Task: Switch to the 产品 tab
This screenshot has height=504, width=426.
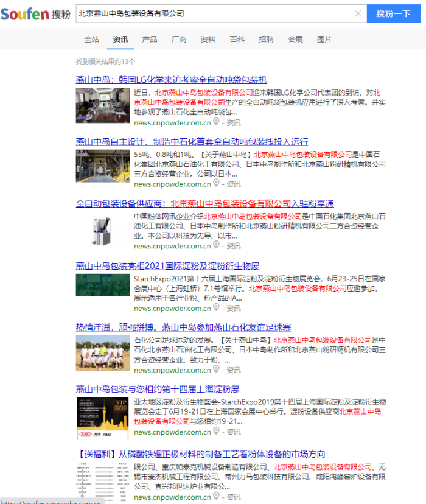Action: pos(149,39)
